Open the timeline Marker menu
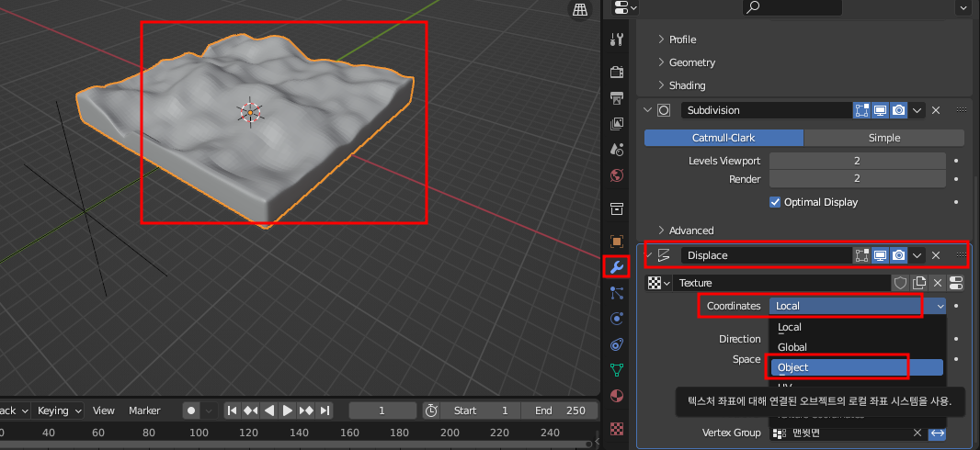Image resolution: width=980 pixels, height=450 pixels. click(144, 411)
